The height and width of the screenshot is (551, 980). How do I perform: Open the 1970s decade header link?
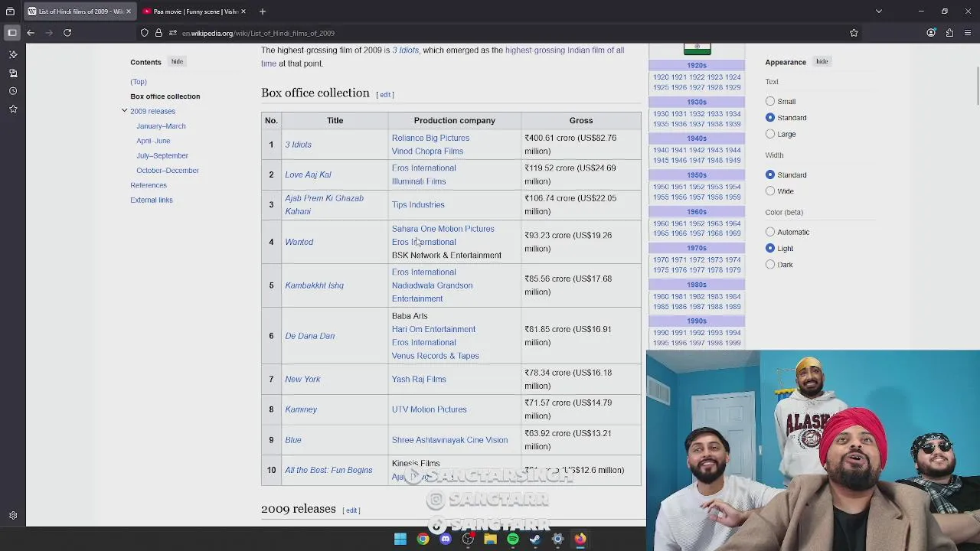(697, 248)
